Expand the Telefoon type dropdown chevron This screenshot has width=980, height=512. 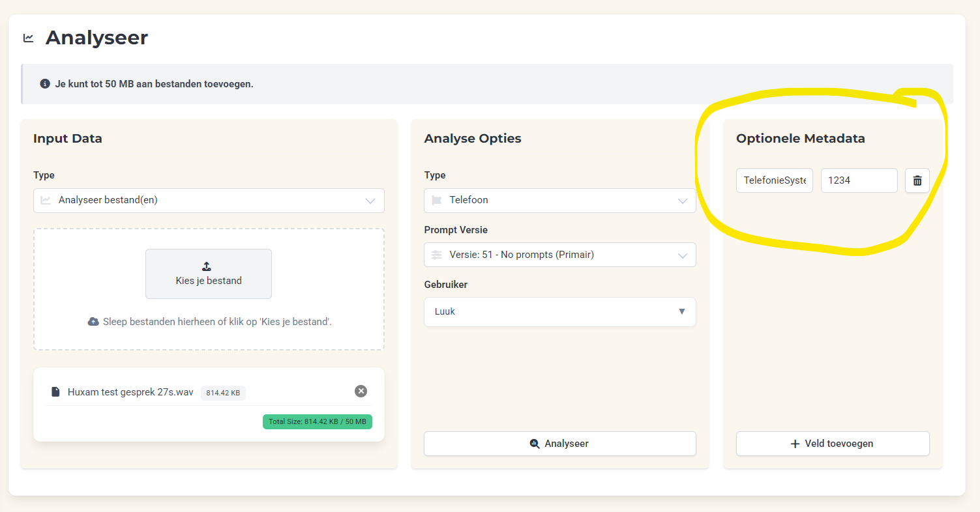point(683,201)
